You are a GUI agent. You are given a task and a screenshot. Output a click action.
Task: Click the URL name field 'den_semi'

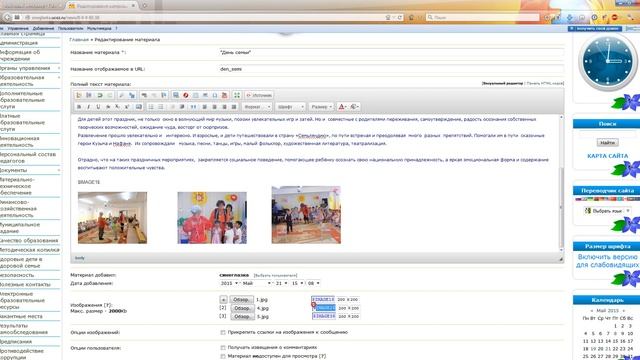pos(391,69)
